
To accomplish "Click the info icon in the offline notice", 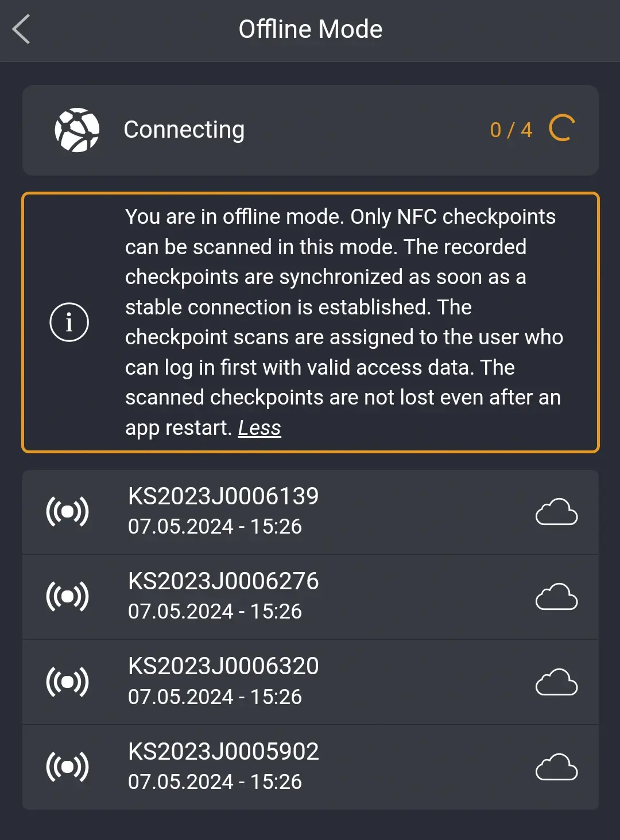I will tap(69, 321).
